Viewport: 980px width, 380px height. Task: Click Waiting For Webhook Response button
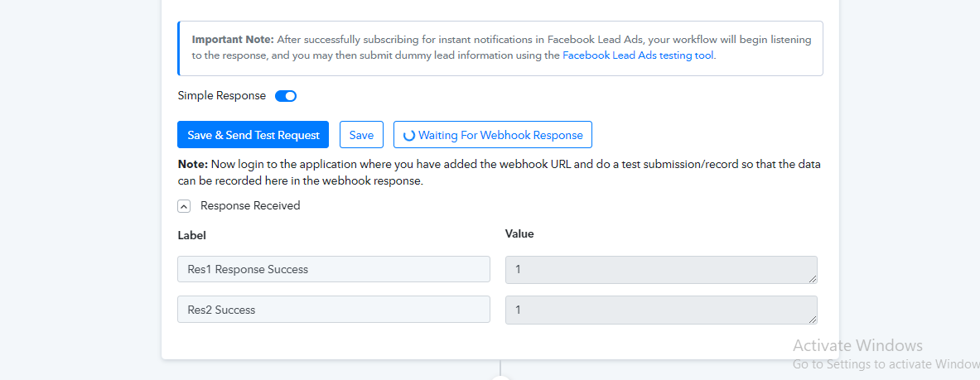(493, 135)
